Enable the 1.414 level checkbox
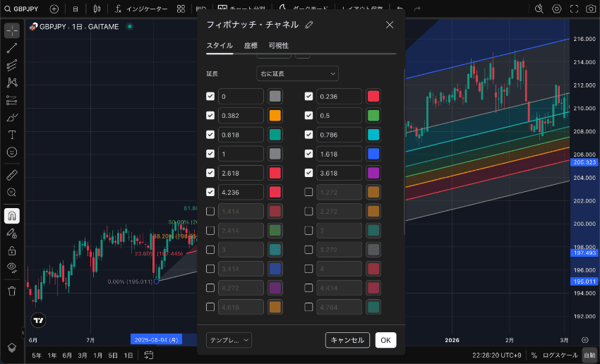 tap(210, 211)
